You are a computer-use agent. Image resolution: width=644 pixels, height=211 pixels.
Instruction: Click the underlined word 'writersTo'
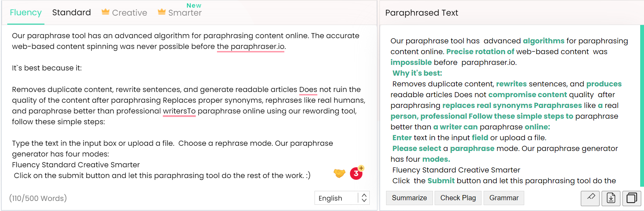click(x=179, y=111)
